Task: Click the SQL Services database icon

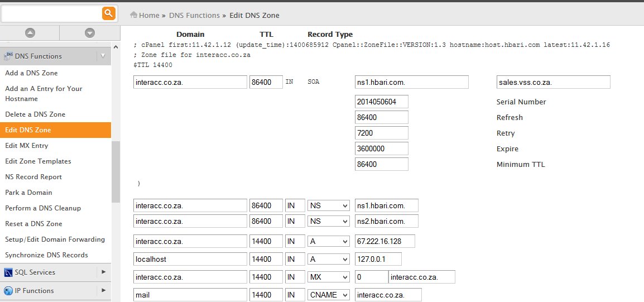Action: tap(8, 272)
